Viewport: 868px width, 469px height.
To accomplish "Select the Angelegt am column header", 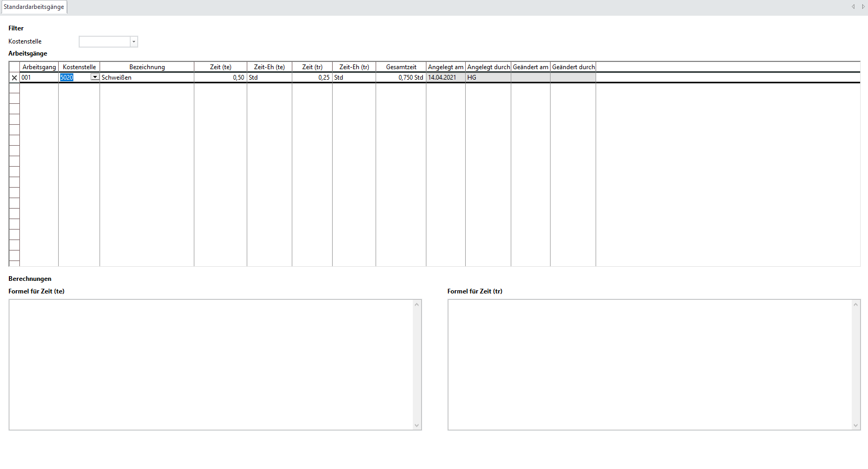I will coord(445,67).
